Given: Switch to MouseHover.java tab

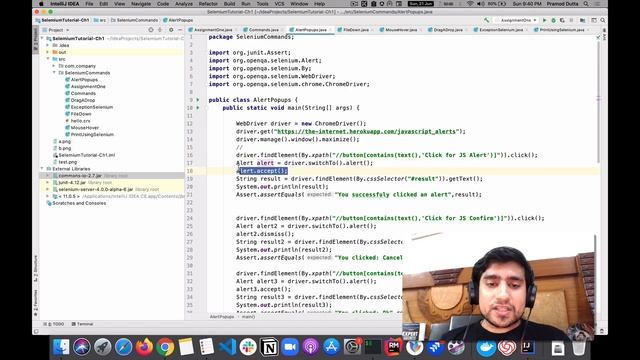Looking at the screenshot, I should point(400,30).
